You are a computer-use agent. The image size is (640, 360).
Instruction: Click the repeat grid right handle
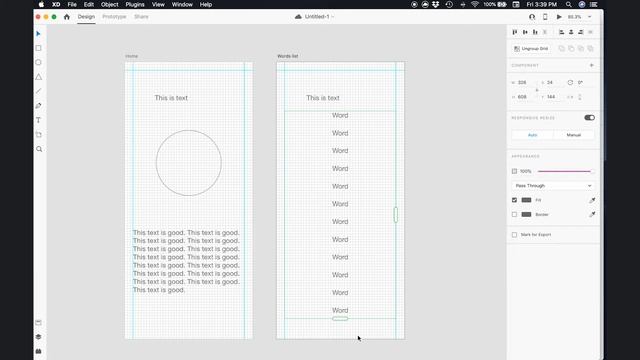pos(396,215)
